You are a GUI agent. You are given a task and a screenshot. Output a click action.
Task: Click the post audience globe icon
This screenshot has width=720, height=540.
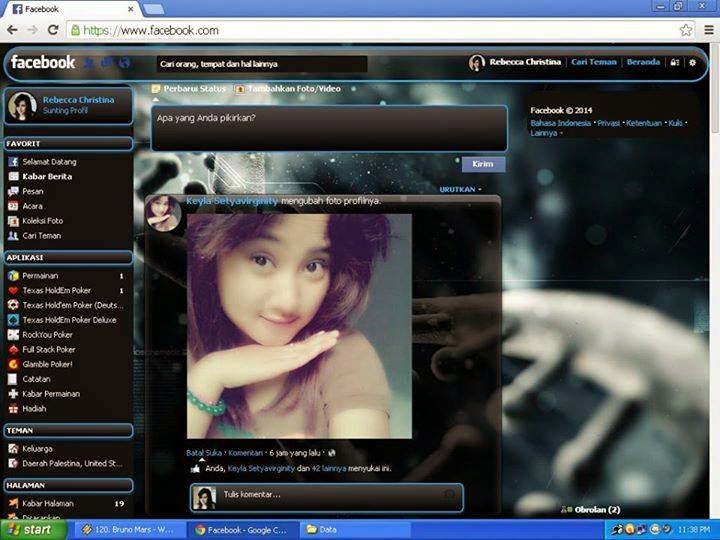332,453
